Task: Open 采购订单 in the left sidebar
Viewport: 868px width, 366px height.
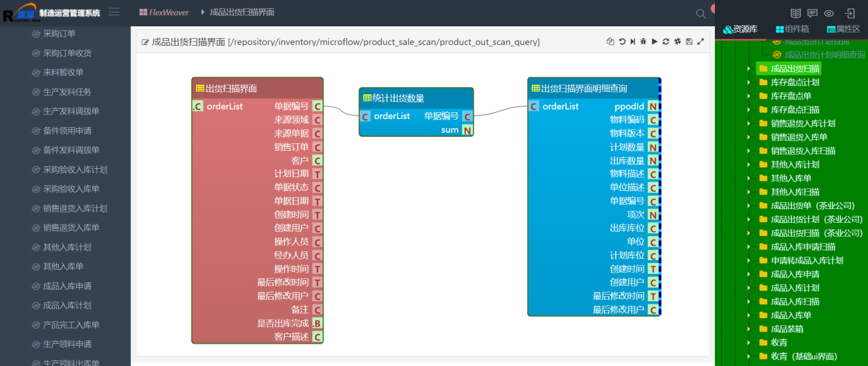Action: tap(59, 33)
